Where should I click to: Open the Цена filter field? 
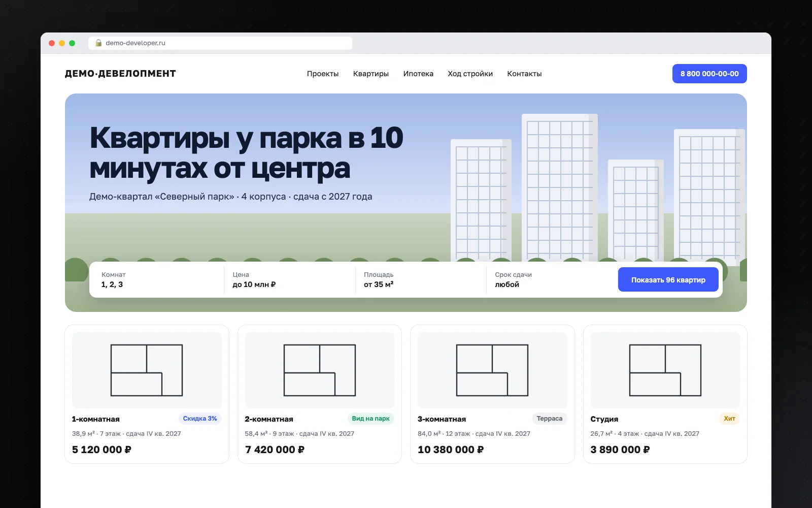point(290,279)
